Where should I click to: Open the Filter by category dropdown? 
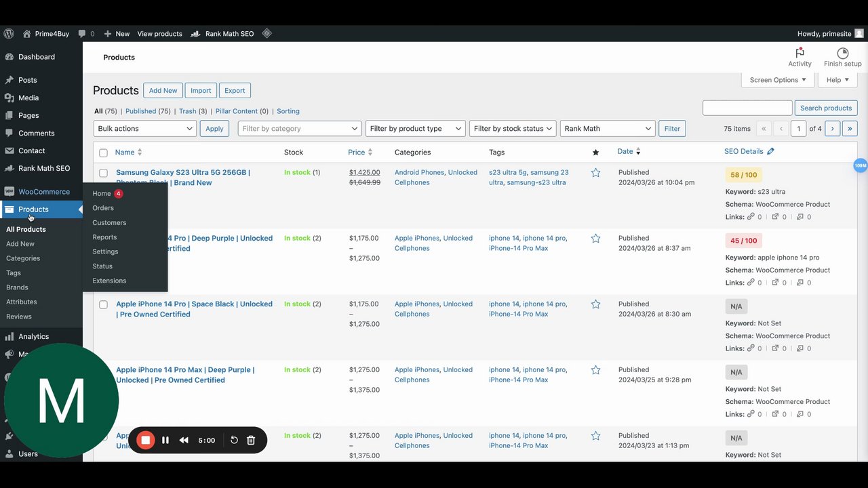click(x=300, y=129)
